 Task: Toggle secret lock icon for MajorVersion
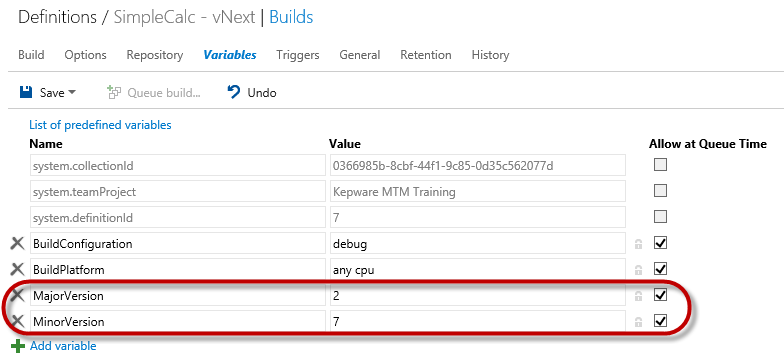tap(638, 296)
